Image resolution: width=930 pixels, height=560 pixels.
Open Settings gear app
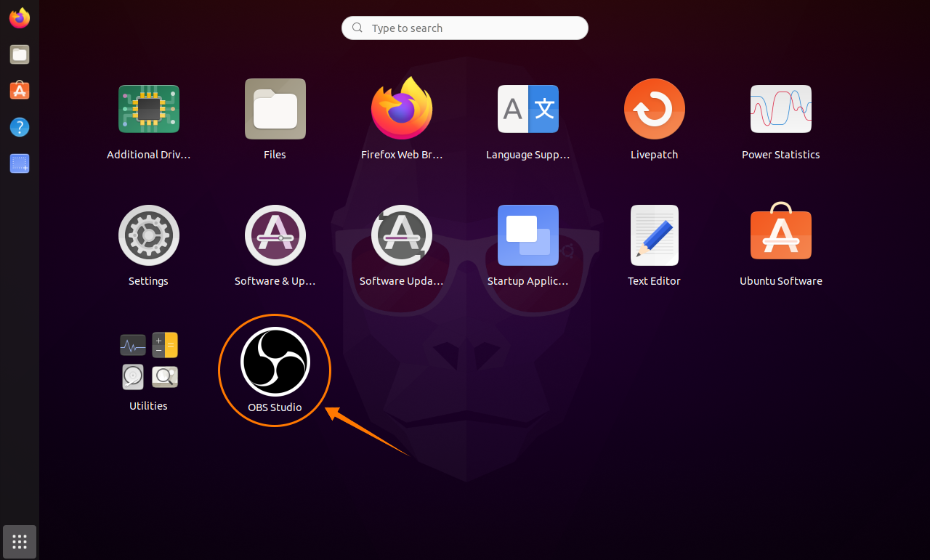[149, 235]
